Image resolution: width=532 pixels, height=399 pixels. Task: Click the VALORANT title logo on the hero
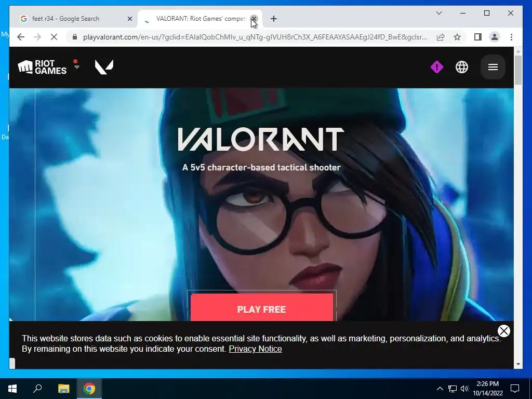coord(261,139)
